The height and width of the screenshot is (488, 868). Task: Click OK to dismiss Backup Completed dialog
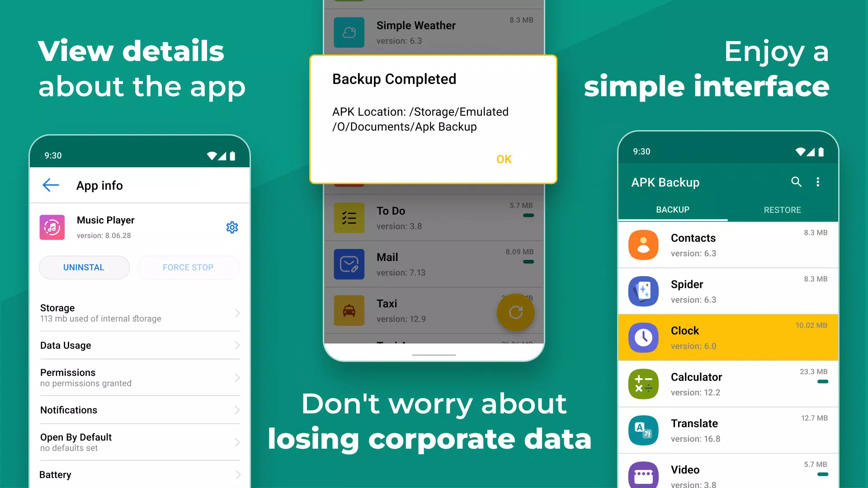[x=505, y=159]
